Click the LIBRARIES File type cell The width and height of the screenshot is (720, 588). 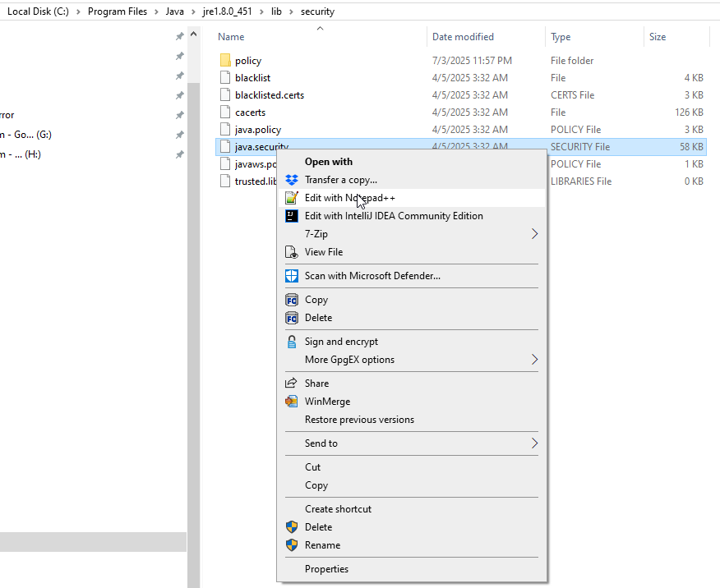581,181
